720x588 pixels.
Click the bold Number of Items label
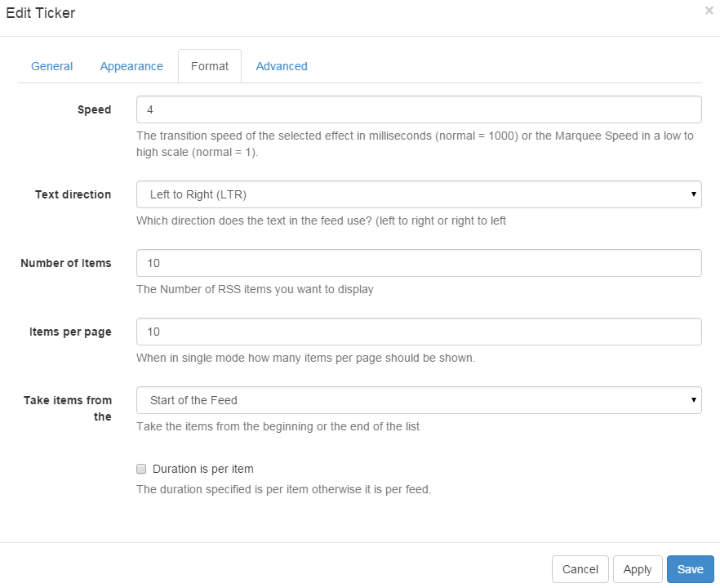[x=65, y=263]
